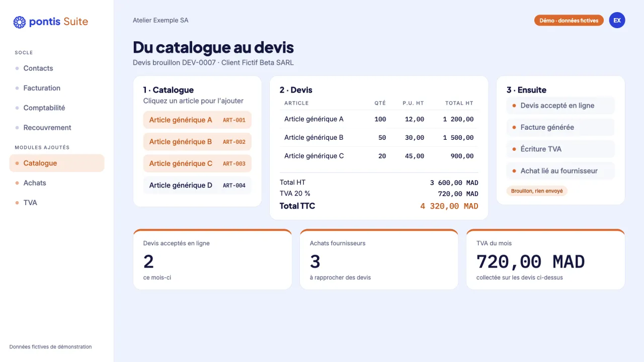Select 'Achat lié au fournisseur' step
This screenshot has height=362, width=644.
pyautogui.click(x=560, y=171)
